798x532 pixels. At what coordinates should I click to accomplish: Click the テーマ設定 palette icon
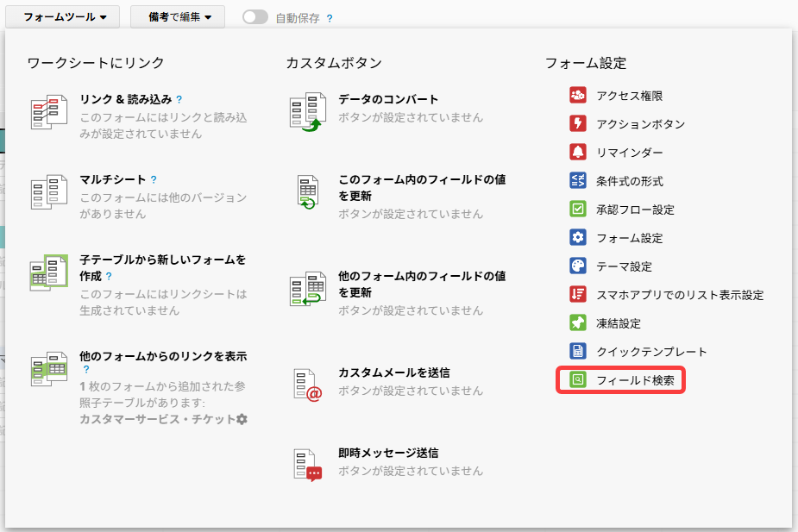[578, 266]
